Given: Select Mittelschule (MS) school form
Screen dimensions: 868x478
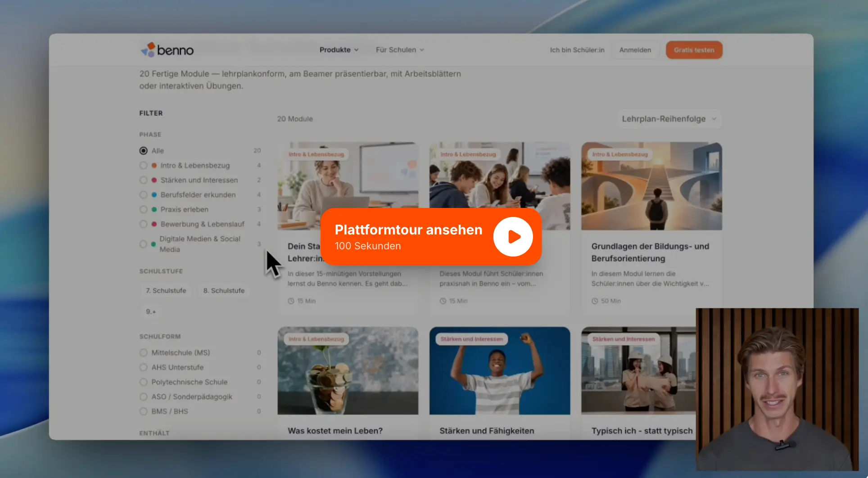Looking at the screenshot, I should click(x=144, y=353).
